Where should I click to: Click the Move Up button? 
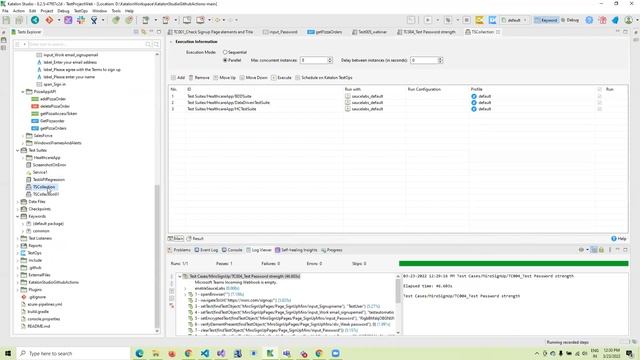click(x=224, y=78)
